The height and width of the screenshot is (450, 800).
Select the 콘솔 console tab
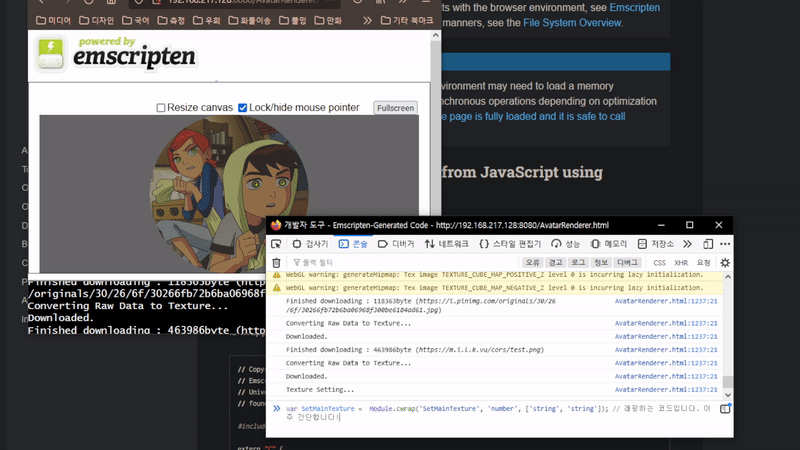(353, 244)
